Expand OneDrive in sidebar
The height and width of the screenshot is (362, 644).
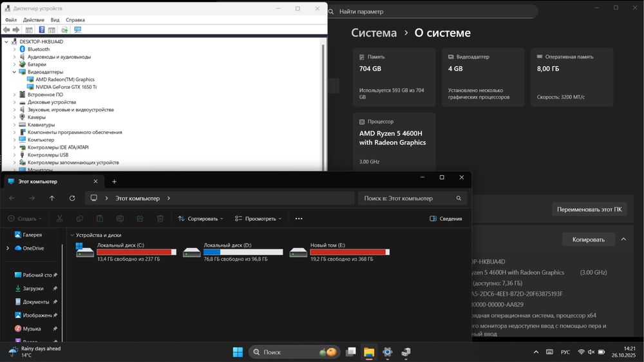[x=7, y=248]
